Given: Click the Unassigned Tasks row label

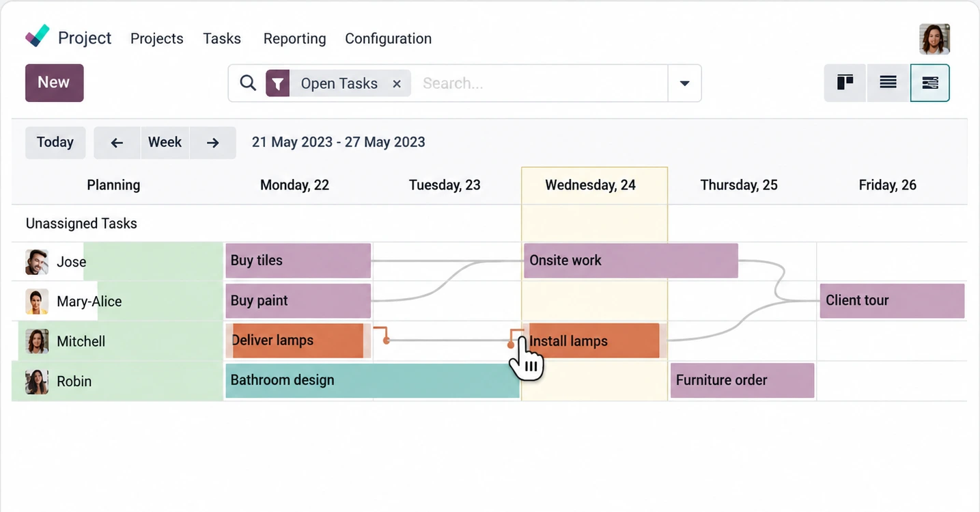Looking at the screenshot, I should coord(81,224).
